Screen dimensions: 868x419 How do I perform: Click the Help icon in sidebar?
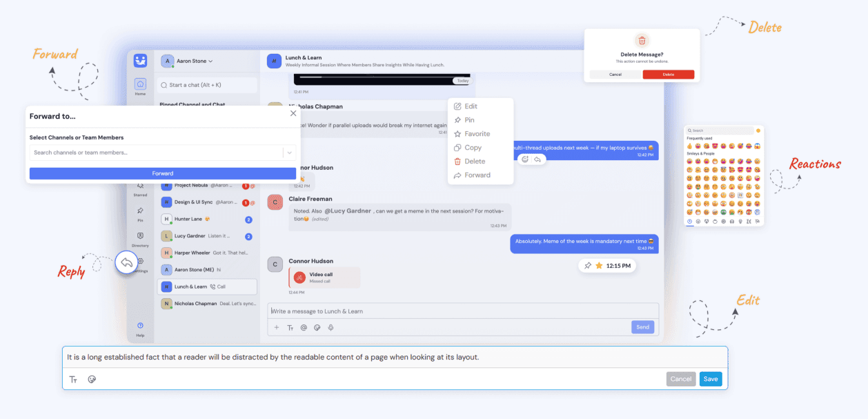[x=140, y=325]
